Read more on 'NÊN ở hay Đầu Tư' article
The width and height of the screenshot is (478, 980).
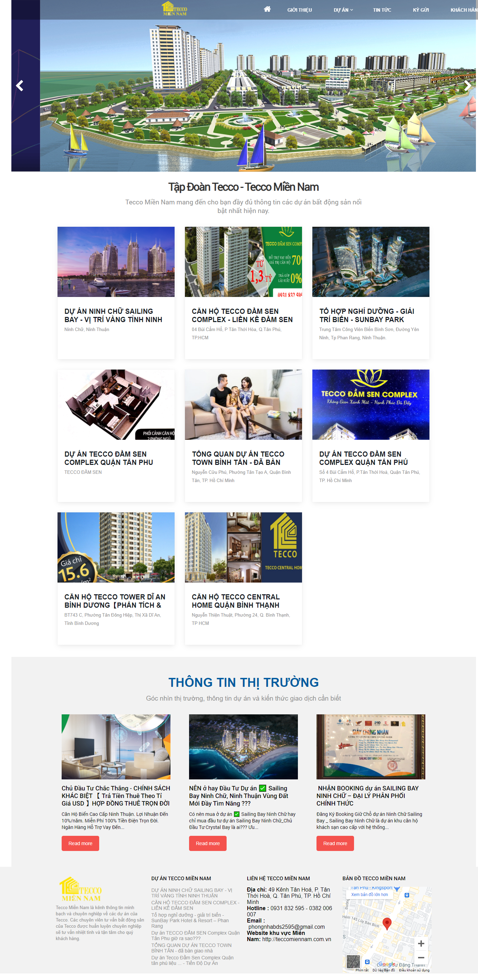(208, 843)
